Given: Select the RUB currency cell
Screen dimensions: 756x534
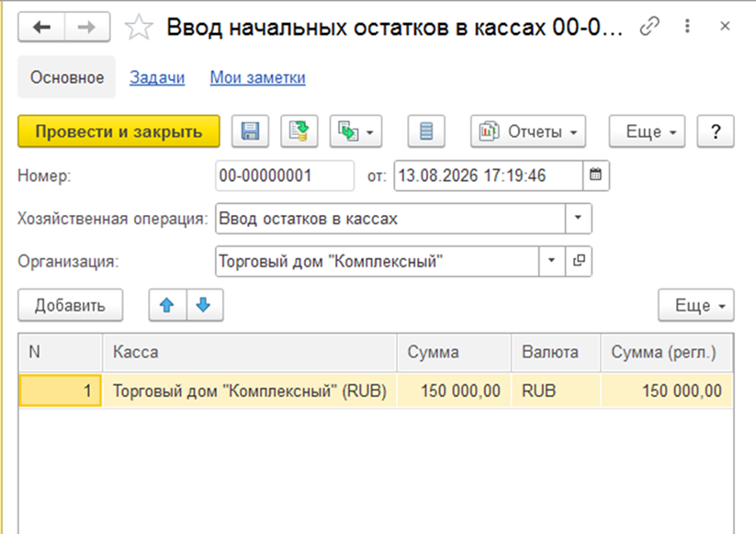Looking at the screenshot, I should click(556, 391).
